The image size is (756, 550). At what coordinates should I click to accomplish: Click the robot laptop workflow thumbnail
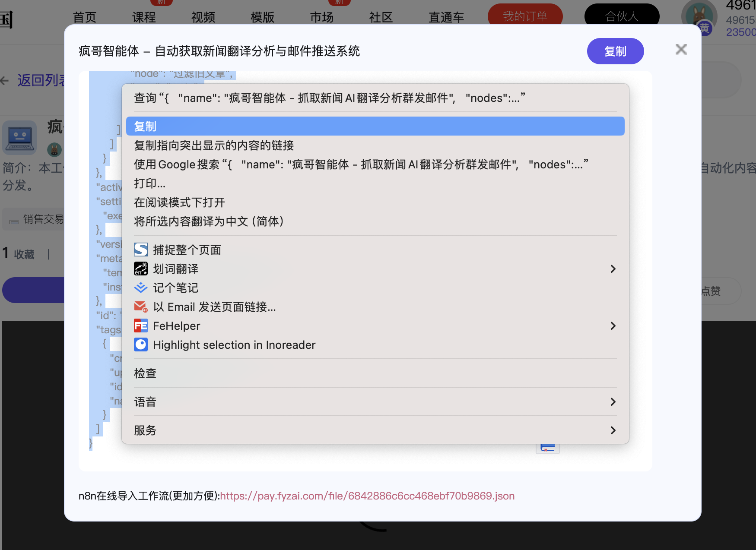(19, 138)
